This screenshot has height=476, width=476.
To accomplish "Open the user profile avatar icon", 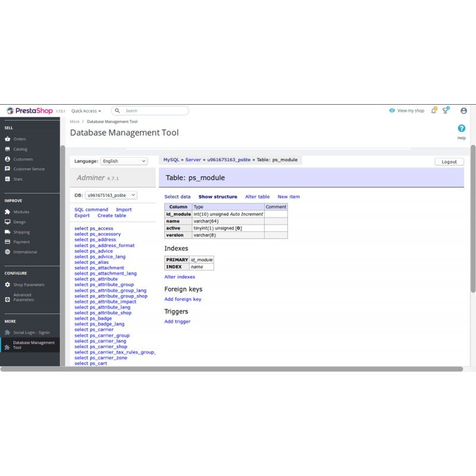I will (464, 111).
